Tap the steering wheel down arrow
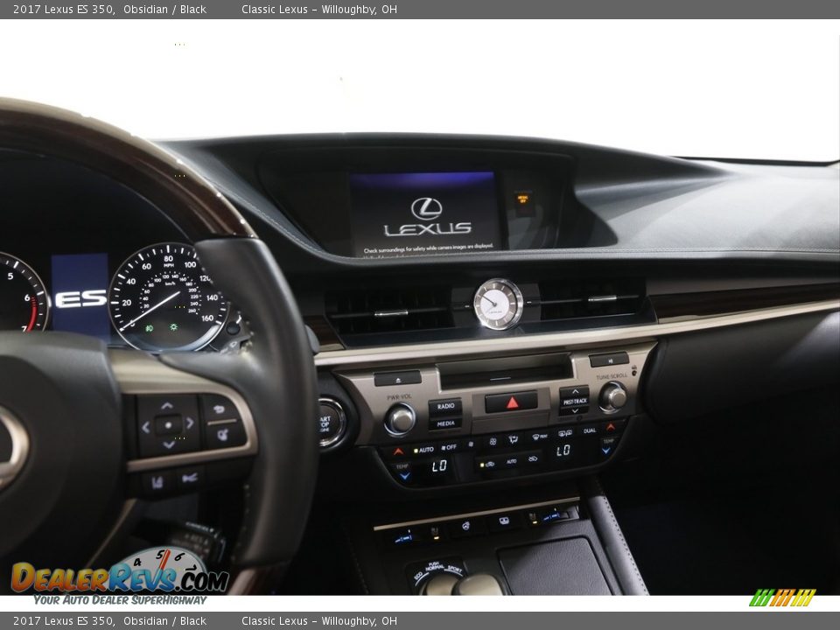Viewport: 840px width, 630px height. [169, 444]
